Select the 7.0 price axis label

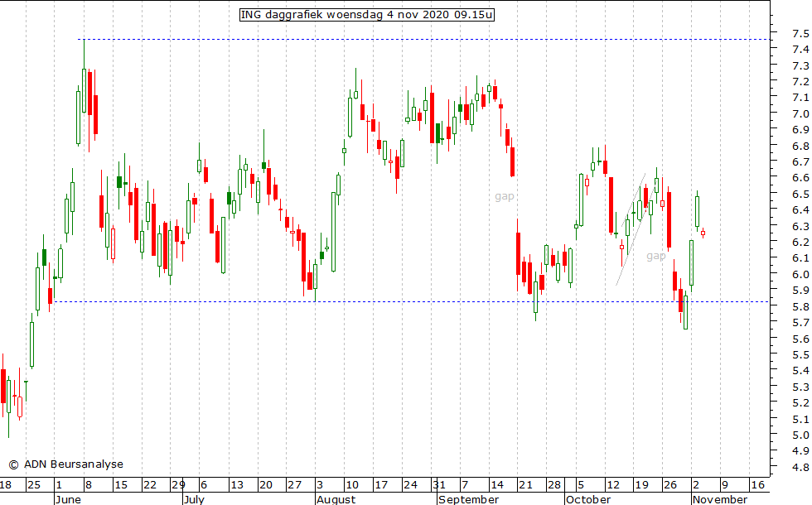[x=800, y=114]
